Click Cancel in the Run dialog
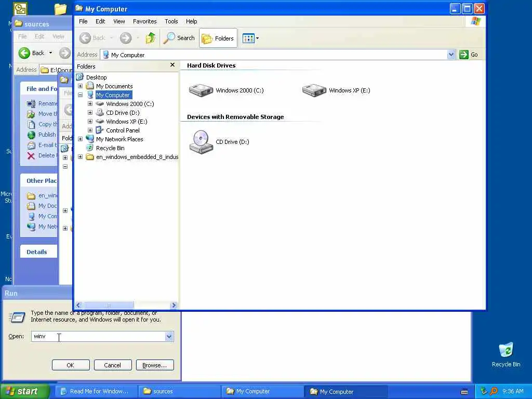 click(113, 365)
